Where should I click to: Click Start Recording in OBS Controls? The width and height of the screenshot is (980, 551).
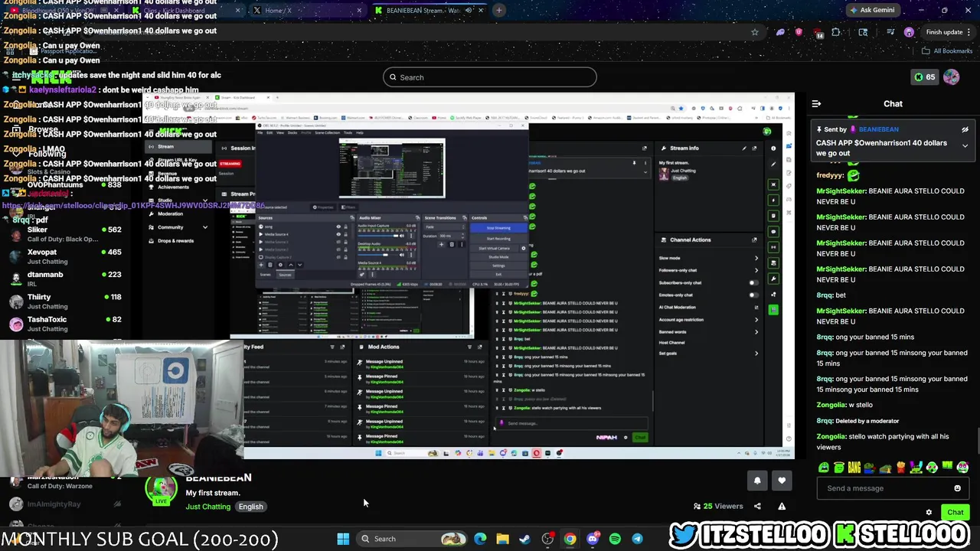click(x=498, y=239)
